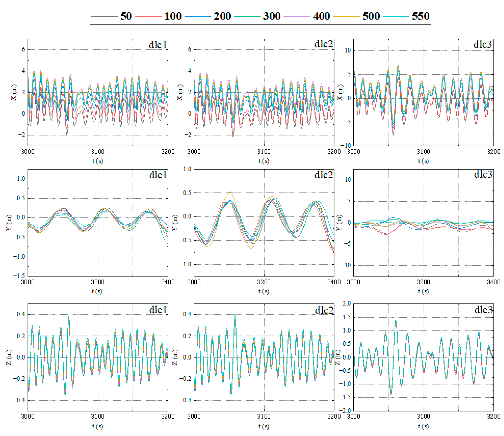Click the Z (m) axis label of dlc3
This screenshot has height=436, width=504.
click(x=338, y=357)
